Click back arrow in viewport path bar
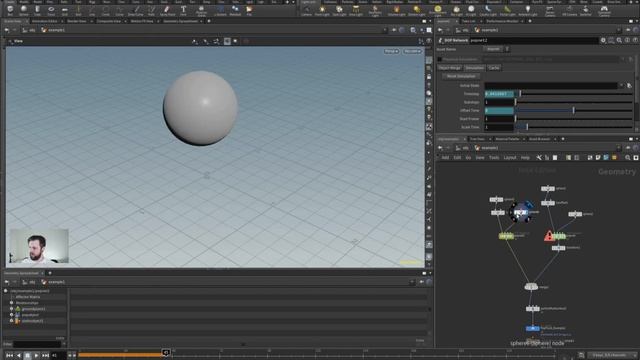The image size is (640, 360). 7,30
